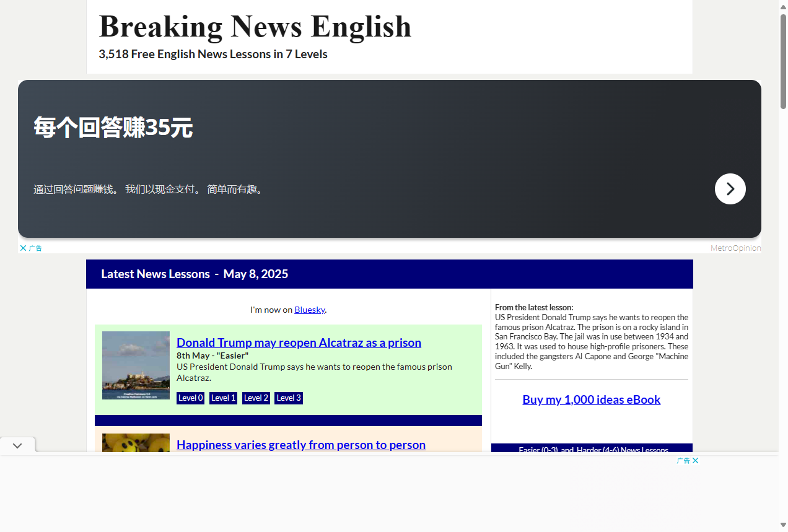Click the Breaking News English title
788x532 pixels.
point(255,26)
